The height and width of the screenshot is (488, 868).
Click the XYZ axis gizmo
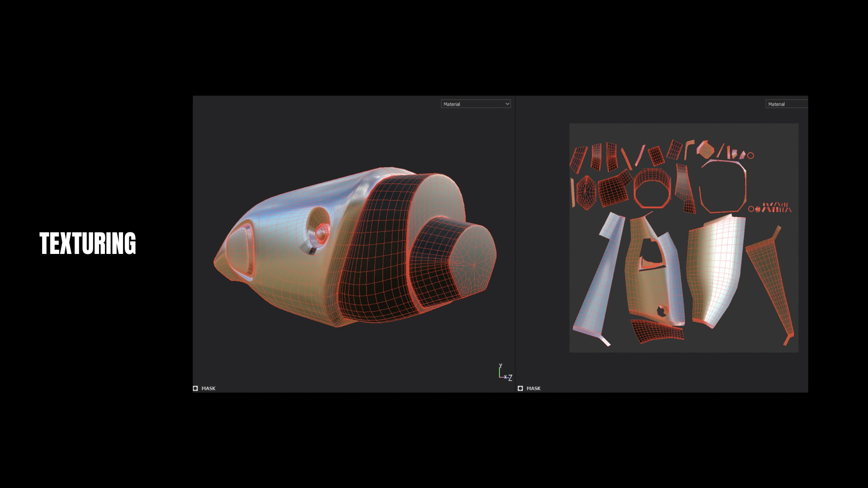tap(505, 372)
